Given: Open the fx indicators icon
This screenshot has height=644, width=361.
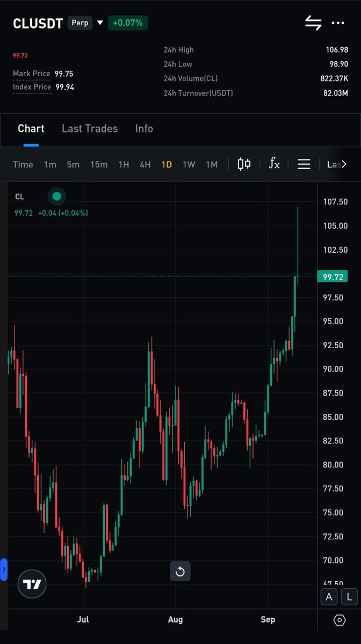Looking at the screenshot, I should click(274, 164).
